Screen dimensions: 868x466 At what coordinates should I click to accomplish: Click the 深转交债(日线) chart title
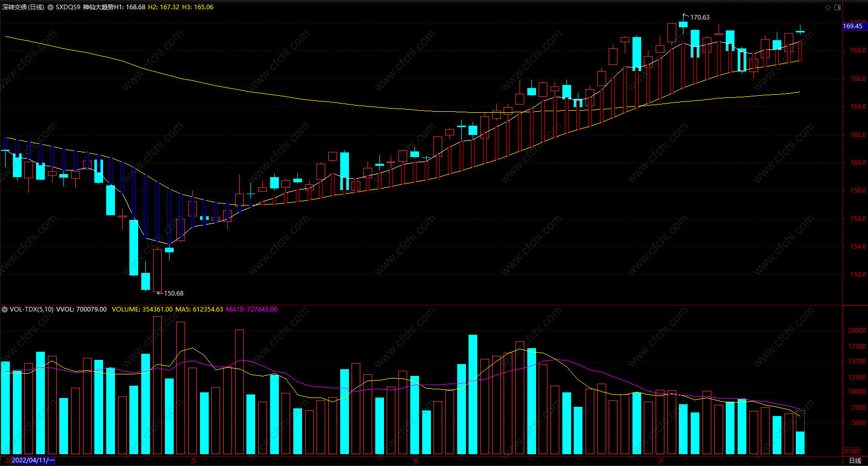click(23, 7)
